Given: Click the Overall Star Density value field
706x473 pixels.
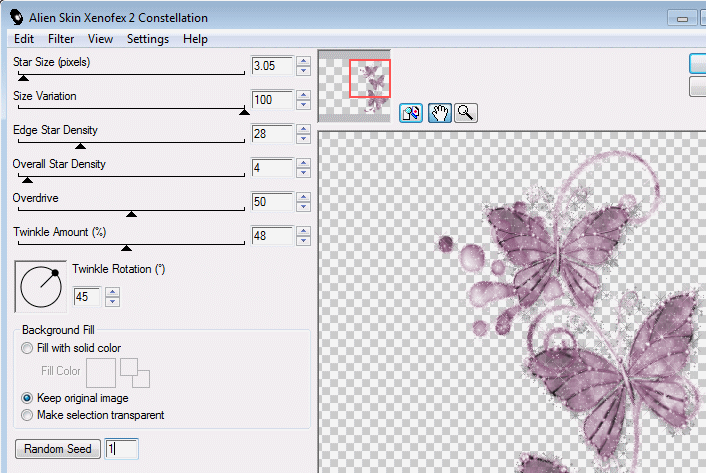Looking at the screenshot, I should pos(272,168).
